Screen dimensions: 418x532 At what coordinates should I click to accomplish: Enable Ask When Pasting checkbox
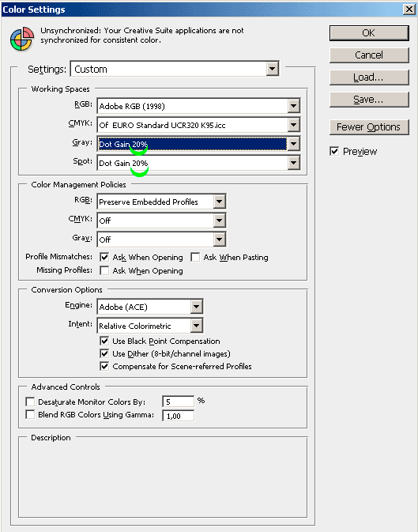pyautogui.click(x=195, y=257)
